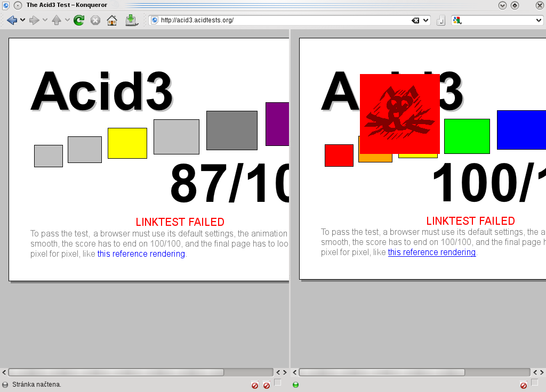The width and height of the screenshot is (546, 392).
Task: Click the 87/10 score in left pane
Action: point(230,183)
